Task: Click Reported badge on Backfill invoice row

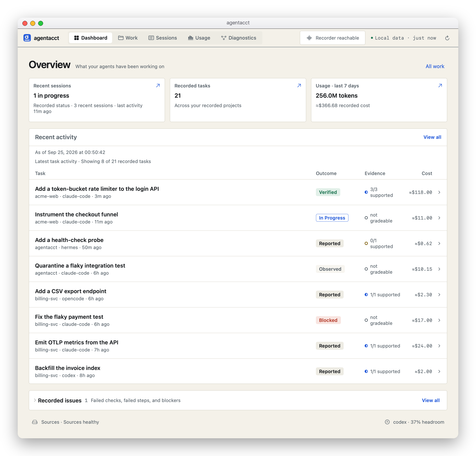Action: pos(329,371)
